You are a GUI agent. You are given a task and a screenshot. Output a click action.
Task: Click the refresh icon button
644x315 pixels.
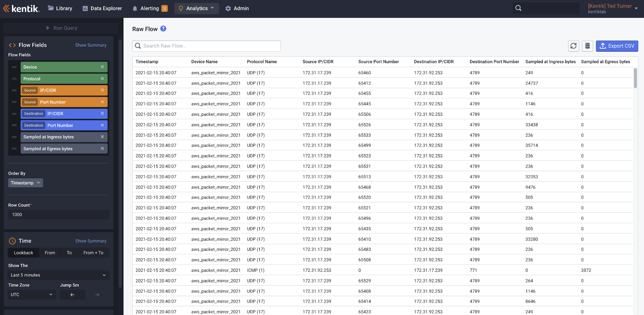(x=573, y=46)
